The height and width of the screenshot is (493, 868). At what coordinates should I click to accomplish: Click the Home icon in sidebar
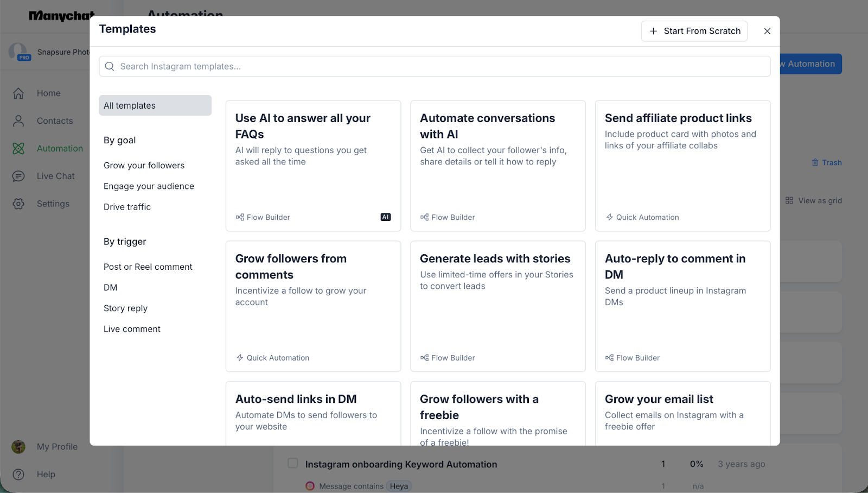pos(18,93)
